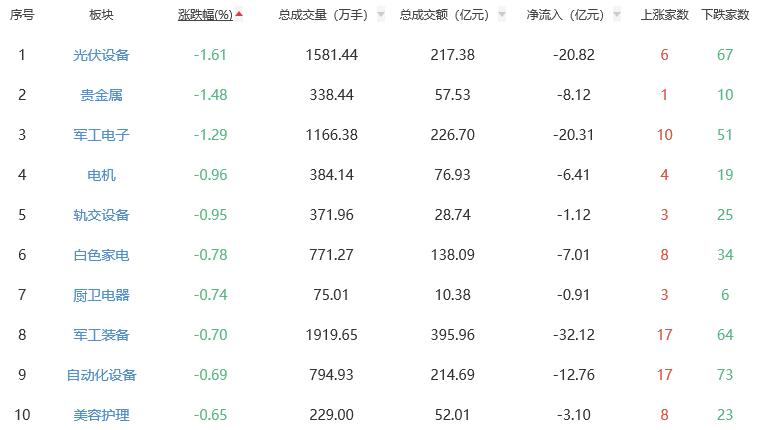764x430 pixels.
Task: Select the 电机 sector link
Action: pos(101,175)
